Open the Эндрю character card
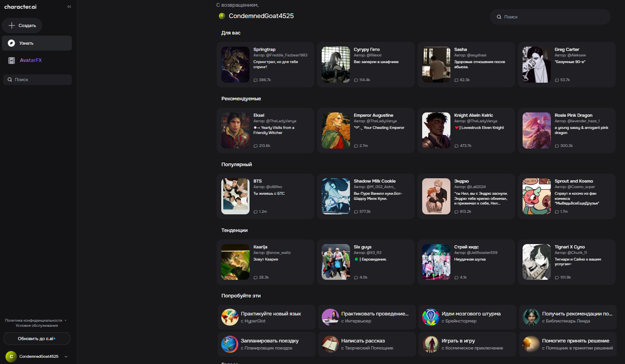625x364 pixels. (x=466, y=196)
